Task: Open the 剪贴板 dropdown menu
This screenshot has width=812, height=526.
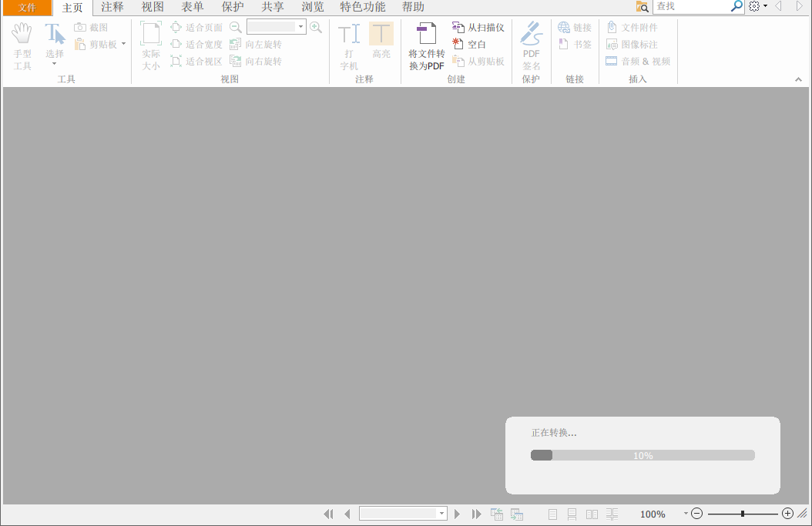Action: click(122, 44)
